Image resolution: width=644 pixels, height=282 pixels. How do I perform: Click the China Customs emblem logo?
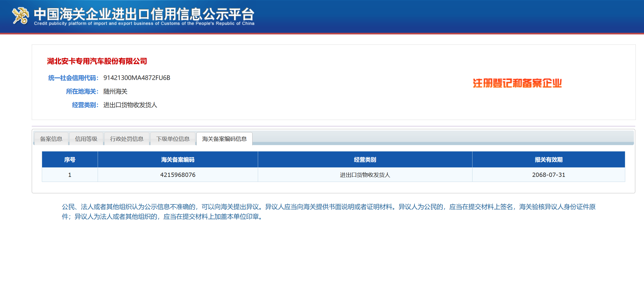pyautogui.click(x=20, y=16)
